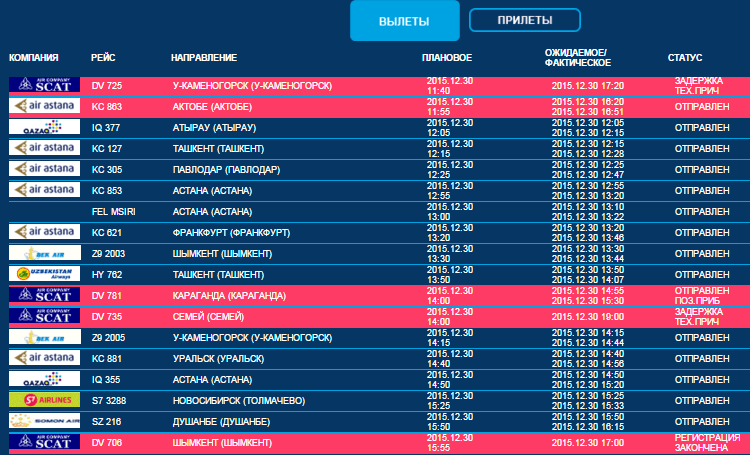
Task: Select flight number FEL MSIRI
Action: pyautogui.click(x=113, y=211)
